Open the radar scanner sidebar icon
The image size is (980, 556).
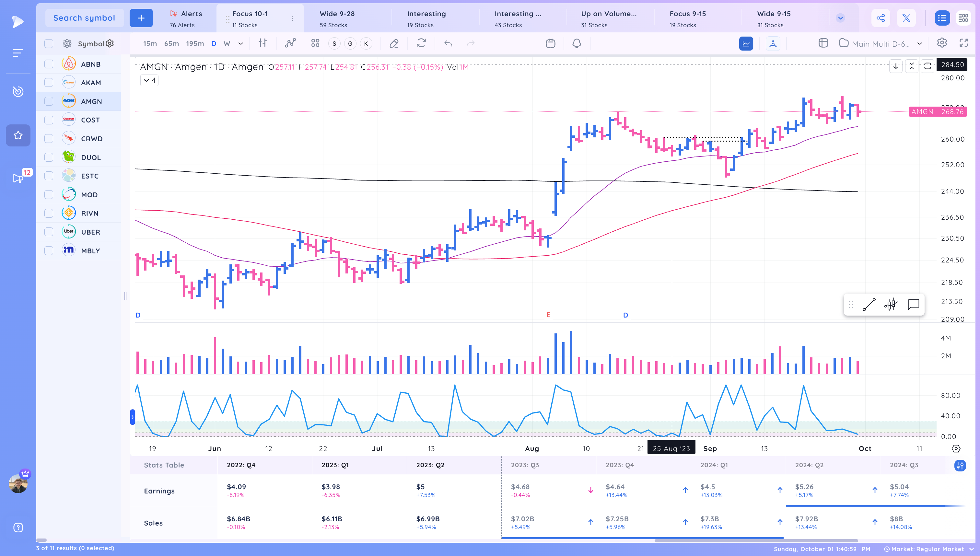click(x=18, y=91)
